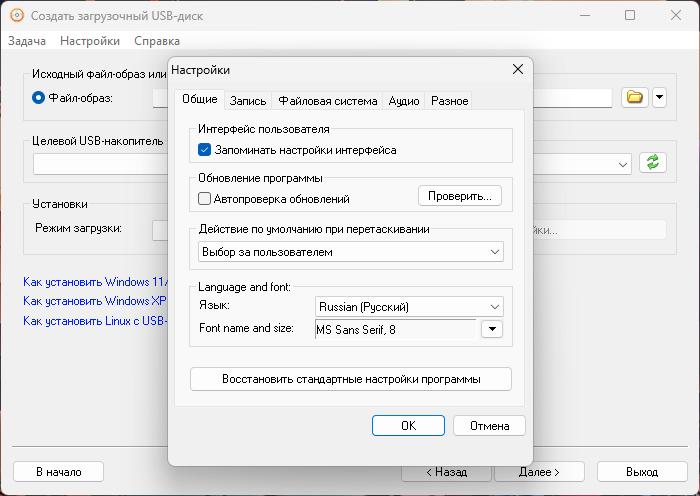Open the dropdown arrow next to folder icon
This screenshot has width=700, height=496.
coord(659,97)
